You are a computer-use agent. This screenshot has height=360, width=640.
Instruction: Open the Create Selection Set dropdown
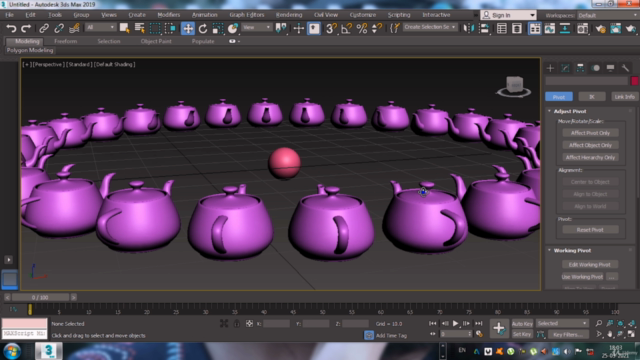click(x=430, y=27)
